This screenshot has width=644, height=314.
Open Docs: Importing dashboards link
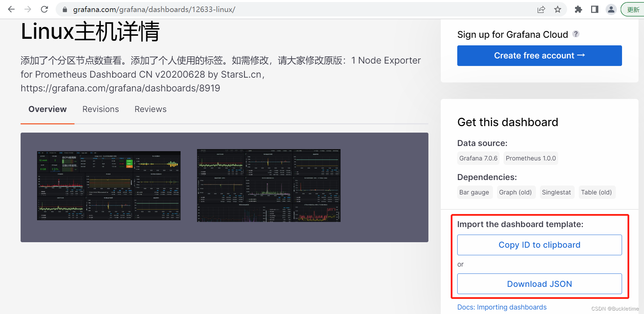502,307
